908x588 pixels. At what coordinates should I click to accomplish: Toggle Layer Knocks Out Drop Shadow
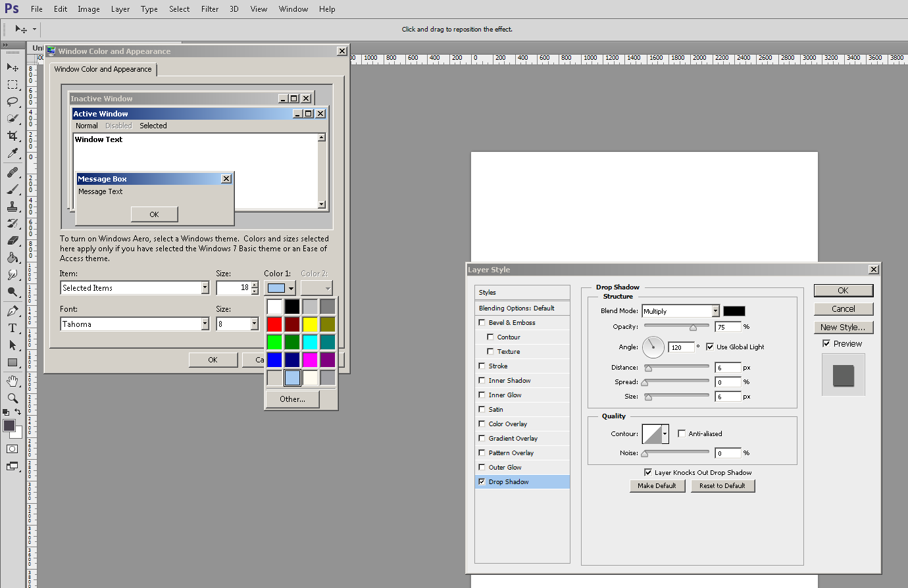[x=648, y=472]
